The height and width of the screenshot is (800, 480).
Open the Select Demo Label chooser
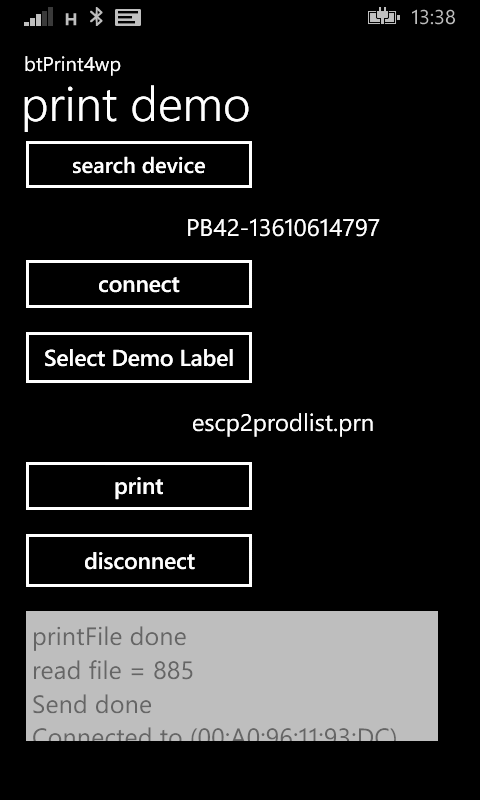pos(139,358)
